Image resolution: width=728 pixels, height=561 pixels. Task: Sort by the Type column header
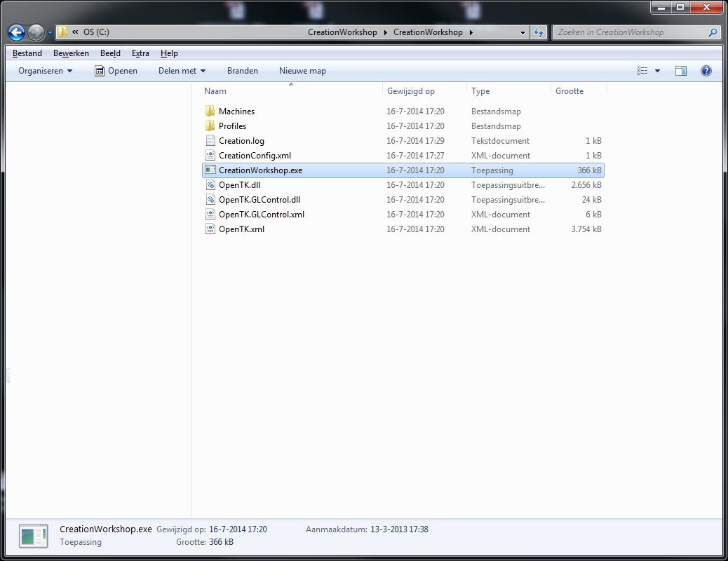pos(508,91)
